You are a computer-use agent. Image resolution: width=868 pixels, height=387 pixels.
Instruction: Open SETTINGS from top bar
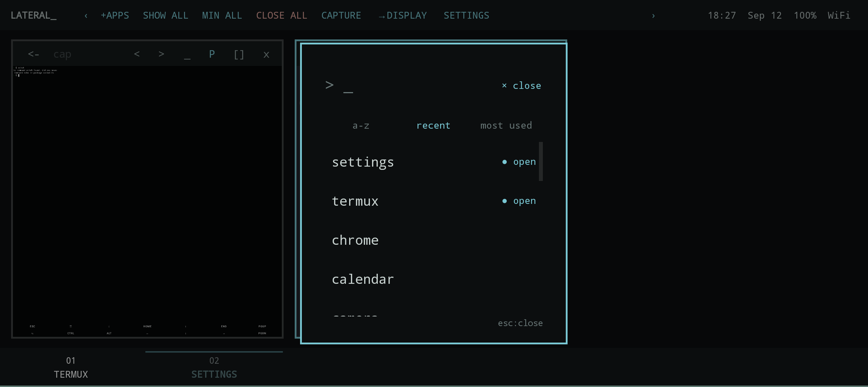point(466,15)
